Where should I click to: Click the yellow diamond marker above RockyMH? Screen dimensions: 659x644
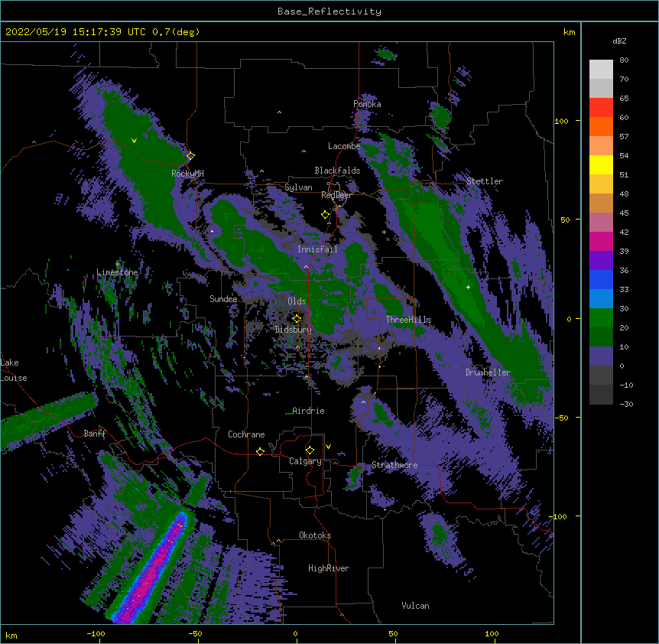(190, 156)
